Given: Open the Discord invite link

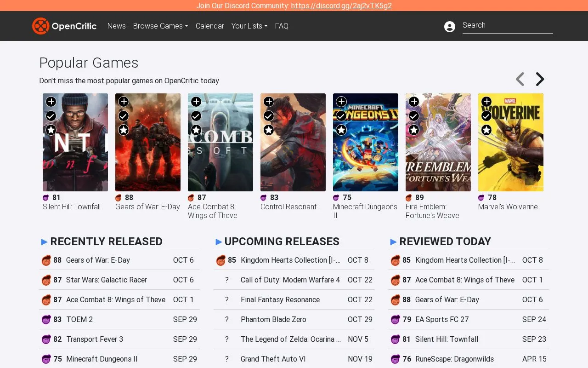Looking at the screenshot, I should 341,6.
